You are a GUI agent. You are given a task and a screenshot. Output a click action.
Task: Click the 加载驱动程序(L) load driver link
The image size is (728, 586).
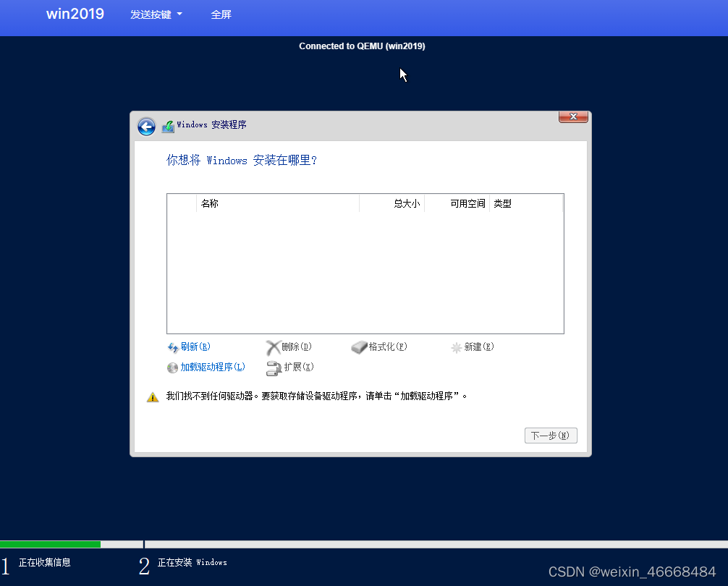click(x=213, y=367)
